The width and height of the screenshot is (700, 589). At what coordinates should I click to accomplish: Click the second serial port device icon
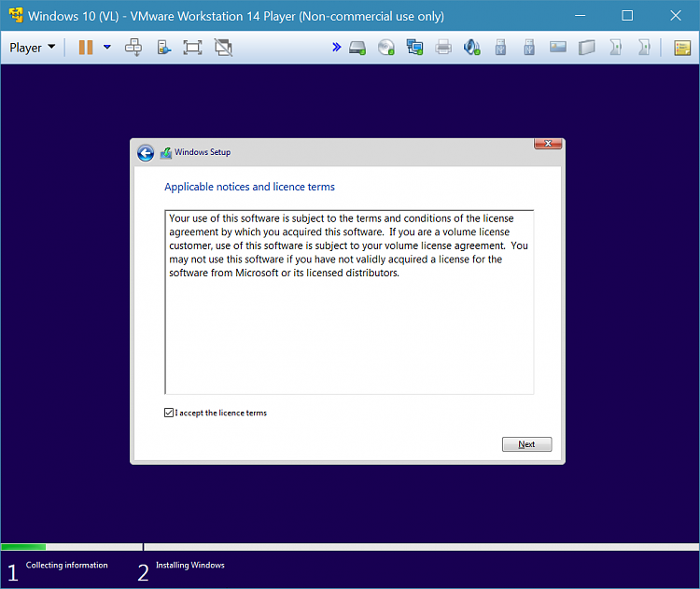point(644,48)
